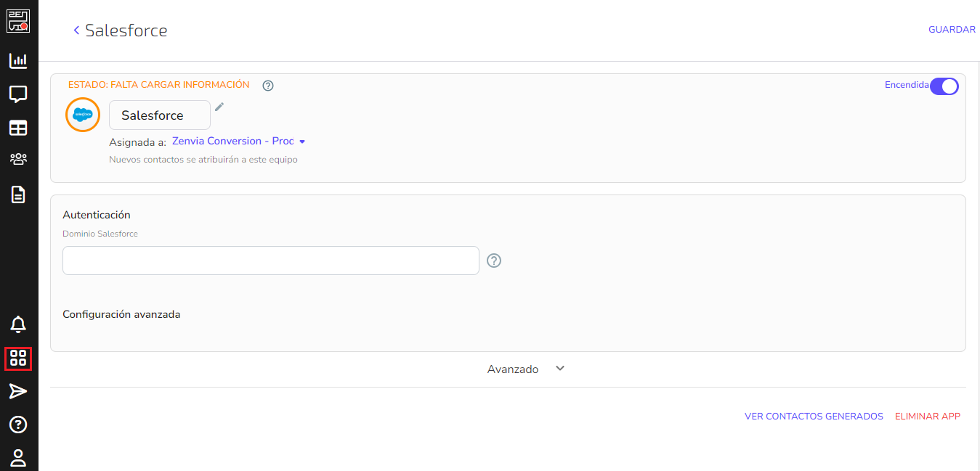Expand the Avanzado section
Screen dimensions: 980x471
coord(526,369)
